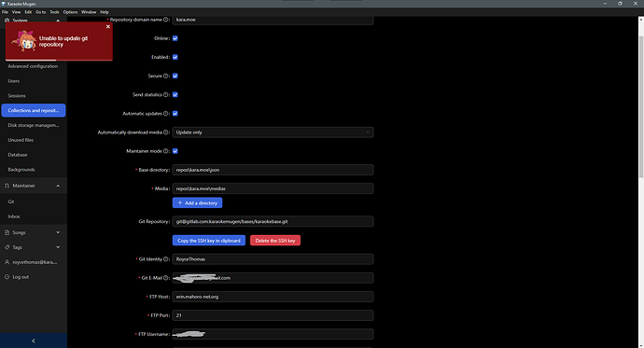Toggle the Enabled checkbox
This screenshot has width=644, height=348.
coord(175,58)
